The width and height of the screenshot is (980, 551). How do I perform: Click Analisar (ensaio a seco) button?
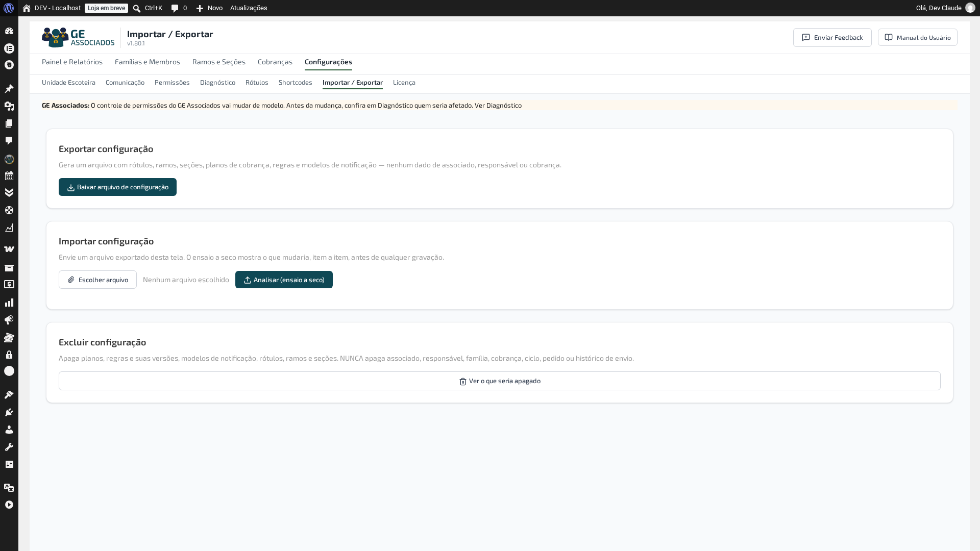pyautogui.click(x=284, y=280)
